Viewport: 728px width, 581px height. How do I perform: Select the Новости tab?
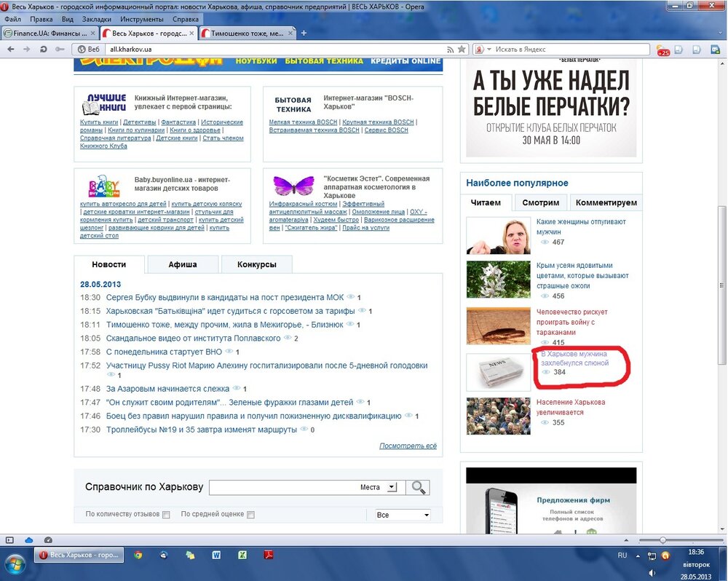tap(109, 264)
